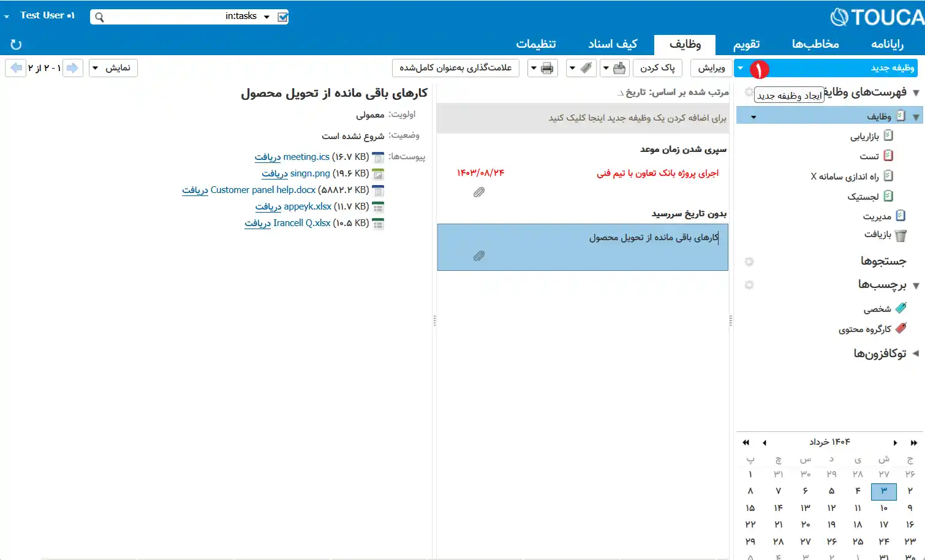Open Test User account menu arrow
Viewport: 925px width, 560px height.
[7, 17]
